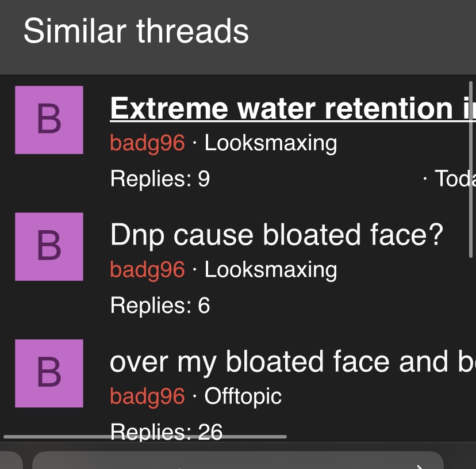This screenshot has height=469, width=476.
Task: Click the "Today" timestamp of first thread
Action: [455, 178]
